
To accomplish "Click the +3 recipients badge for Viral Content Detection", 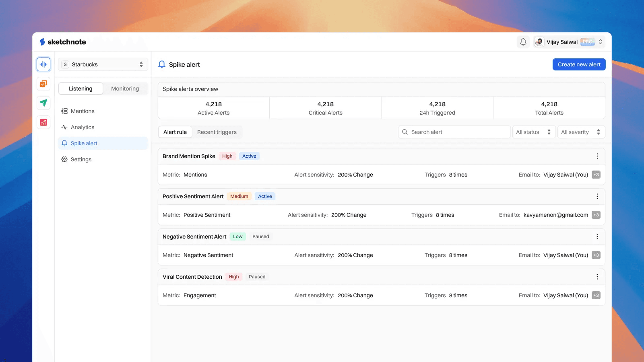I will point(596,295).
